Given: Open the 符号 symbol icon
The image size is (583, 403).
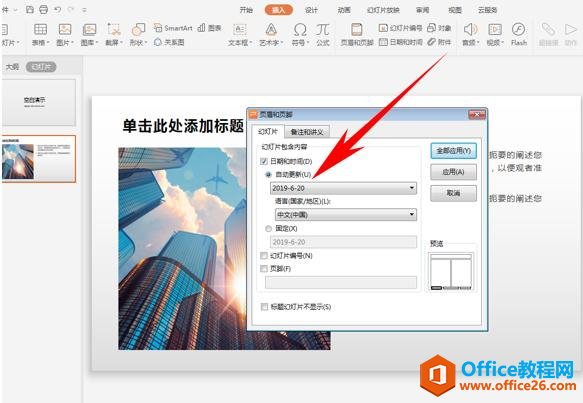Looking at the screenshot, I should pos(300,29).
